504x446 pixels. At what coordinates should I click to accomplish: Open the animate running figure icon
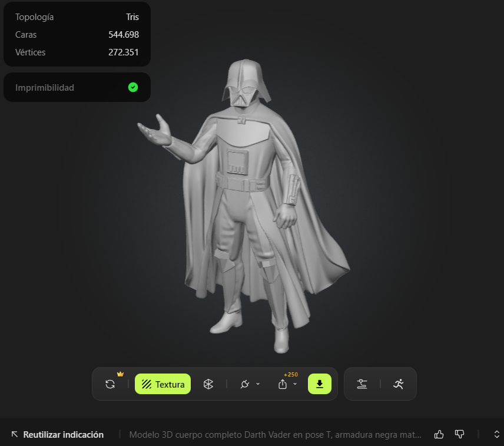click(x=399, y=384)
